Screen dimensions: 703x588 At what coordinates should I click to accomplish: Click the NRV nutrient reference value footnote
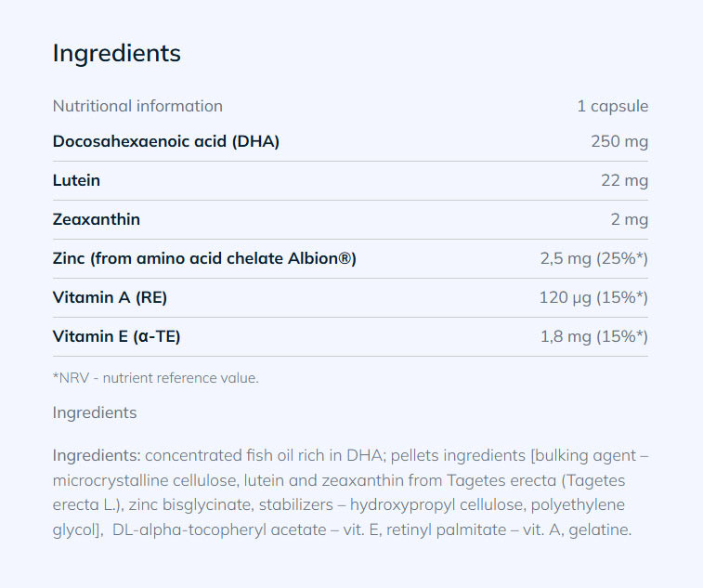click(155, 378)
